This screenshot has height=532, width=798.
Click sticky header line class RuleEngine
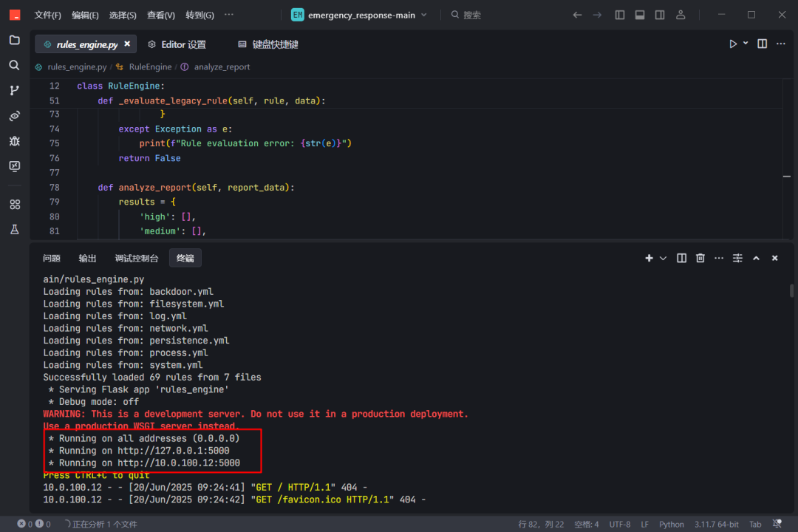pos(120,86)
